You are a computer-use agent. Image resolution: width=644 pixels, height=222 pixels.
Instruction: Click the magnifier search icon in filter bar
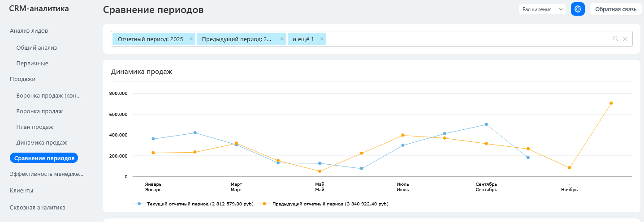tap(616, 39)
